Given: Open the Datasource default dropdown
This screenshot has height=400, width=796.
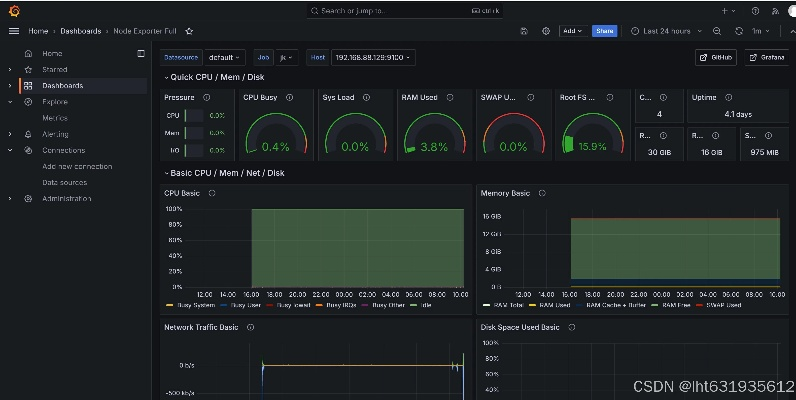Looking at the screenshot, I should coord(224,58).
